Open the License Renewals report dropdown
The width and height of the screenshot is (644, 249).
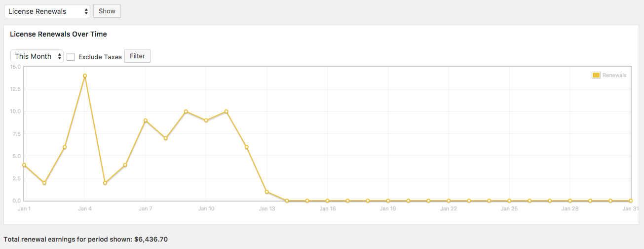(x=47, y=11)
